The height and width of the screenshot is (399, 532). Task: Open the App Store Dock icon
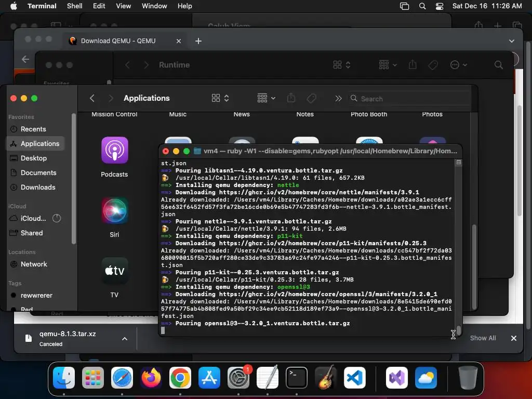tap(209, 378)
